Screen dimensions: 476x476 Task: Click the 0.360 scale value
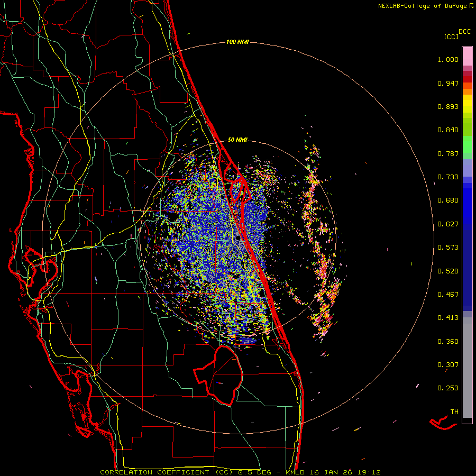click(448, 342)
